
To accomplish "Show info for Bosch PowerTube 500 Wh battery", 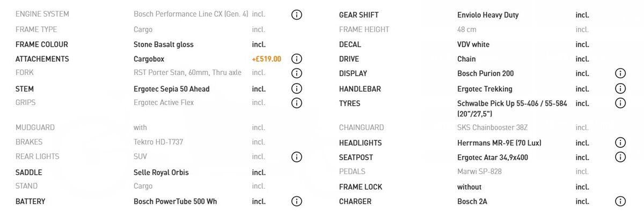I will pos(297,202).
